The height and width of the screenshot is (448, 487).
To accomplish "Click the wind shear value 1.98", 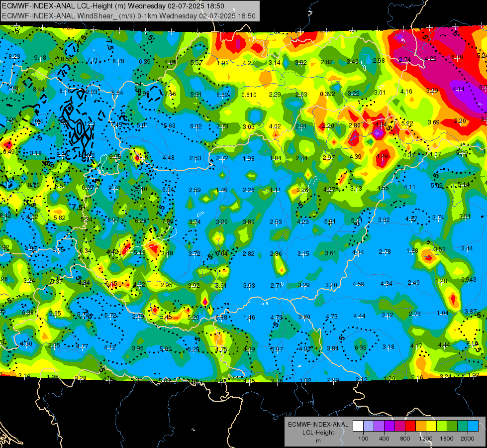I will [x=248, y=159].
